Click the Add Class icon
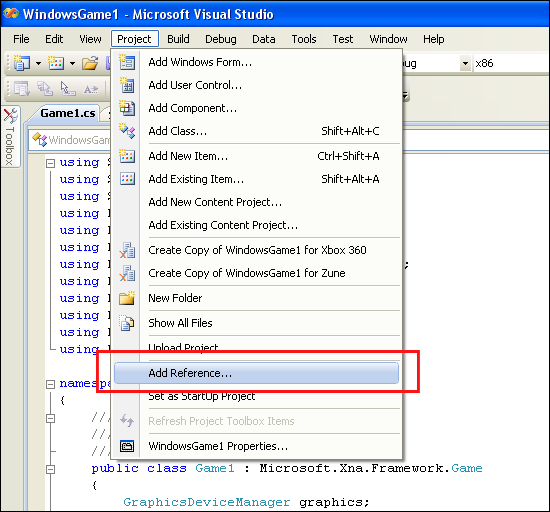The image size is (550, 512). pos(126,131)
